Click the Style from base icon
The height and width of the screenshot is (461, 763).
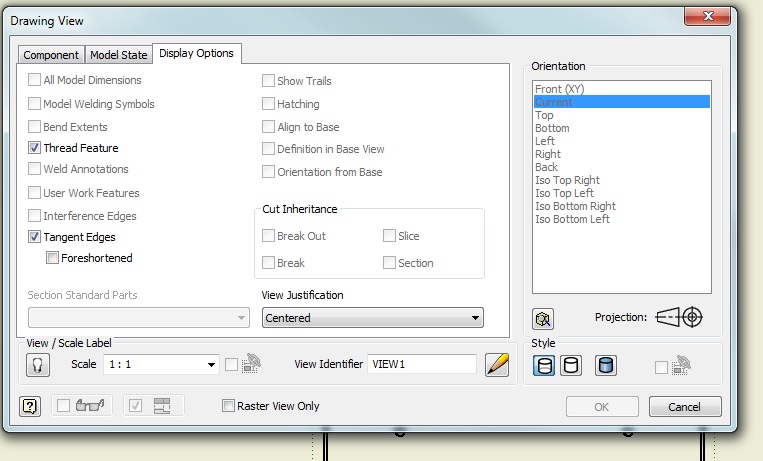coord(682,365)
